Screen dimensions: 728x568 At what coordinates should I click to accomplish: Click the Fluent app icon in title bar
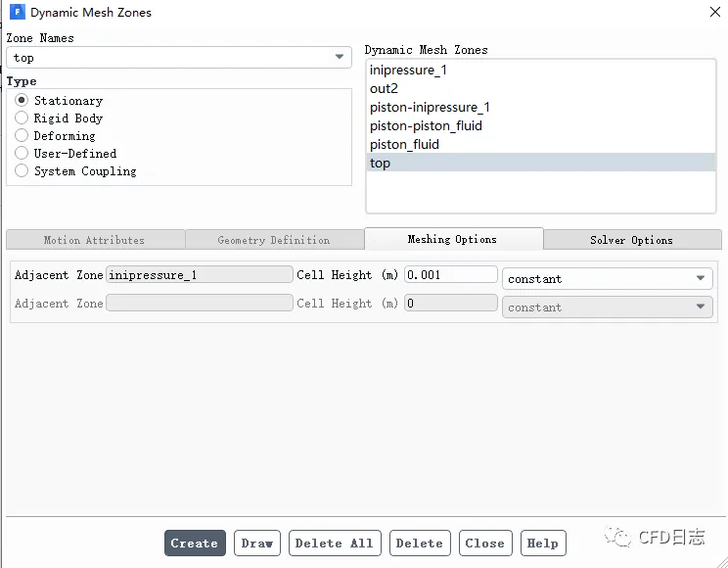pyautogui.click(x=17, y=13)
